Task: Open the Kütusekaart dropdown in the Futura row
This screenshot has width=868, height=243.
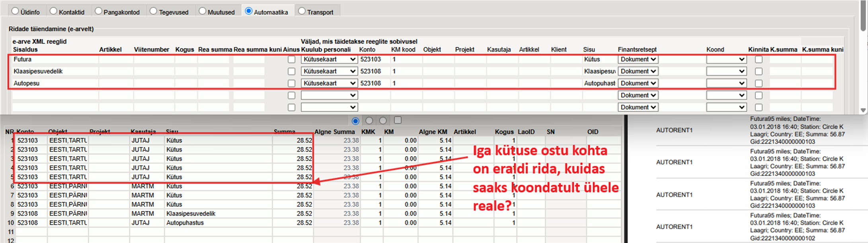Action: pos(329,59)
